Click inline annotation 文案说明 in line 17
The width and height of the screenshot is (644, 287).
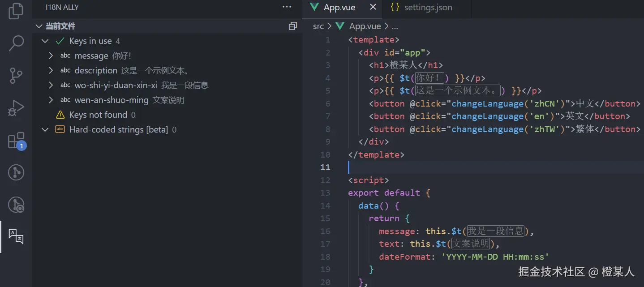[470, 244]
